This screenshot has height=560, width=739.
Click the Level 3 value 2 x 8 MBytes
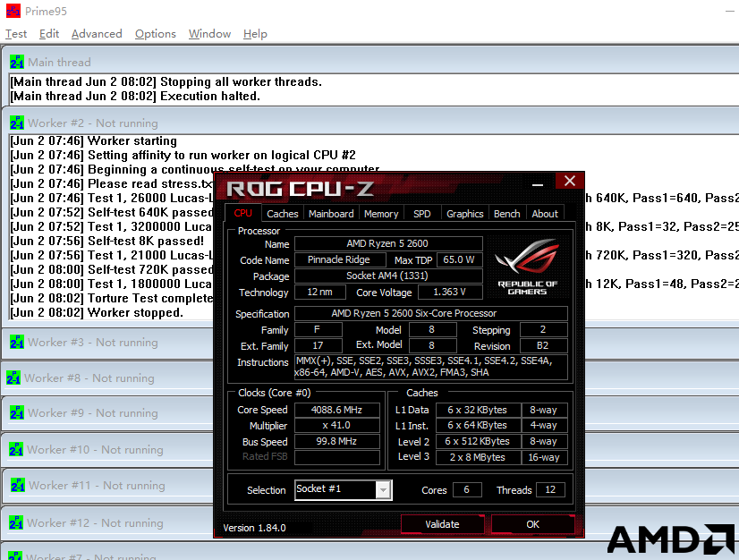(478, 457)
